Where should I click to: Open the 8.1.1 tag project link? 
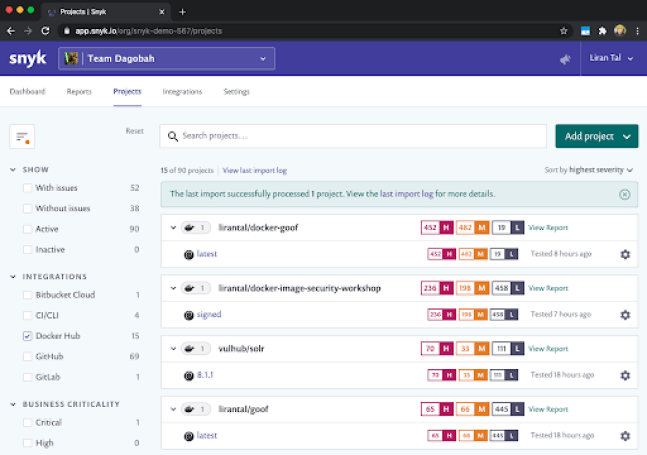tap(205, 375)
